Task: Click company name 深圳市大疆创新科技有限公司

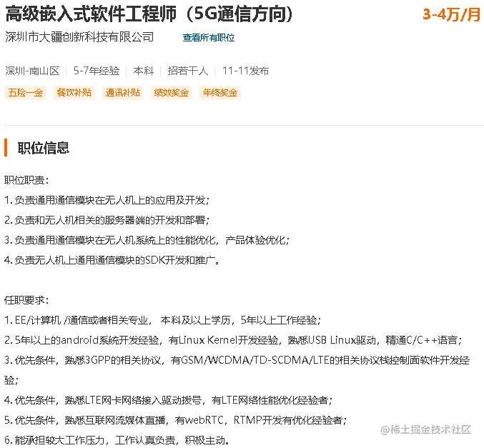Action: (x=79, y=37)
